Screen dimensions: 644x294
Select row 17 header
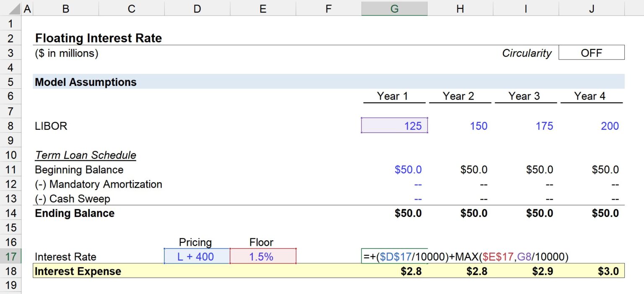(x=11, y=256)
